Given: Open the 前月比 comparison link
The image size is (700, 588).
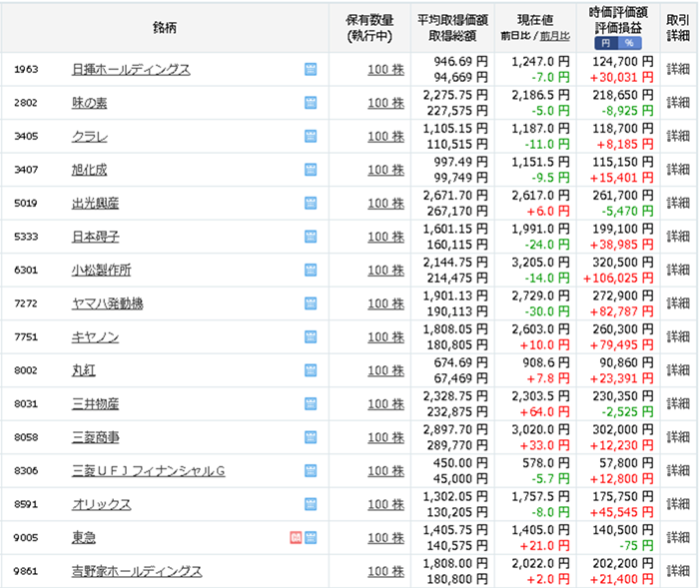Looking at the screenshot, I should point(555,36).
